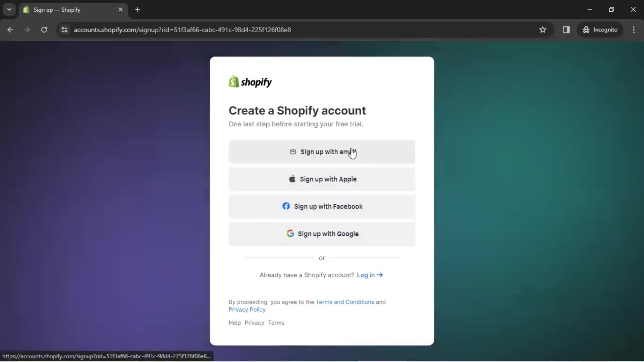Select Sign up with Apple option
The height and width of the screenshot is (362, 644).
pos(322,179)
